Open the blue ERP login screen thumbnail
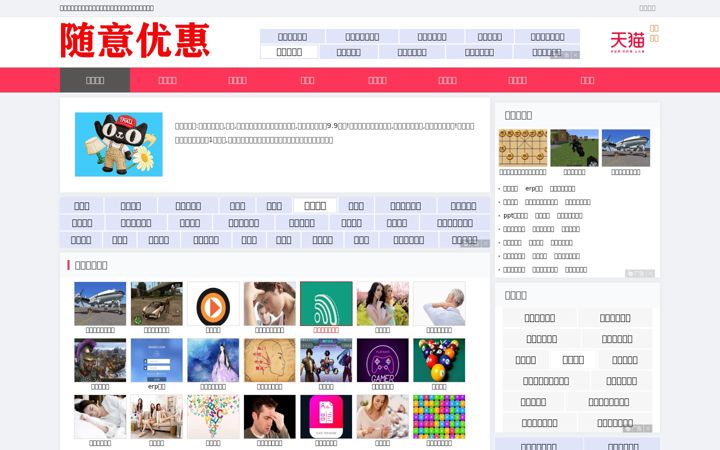 157,360
